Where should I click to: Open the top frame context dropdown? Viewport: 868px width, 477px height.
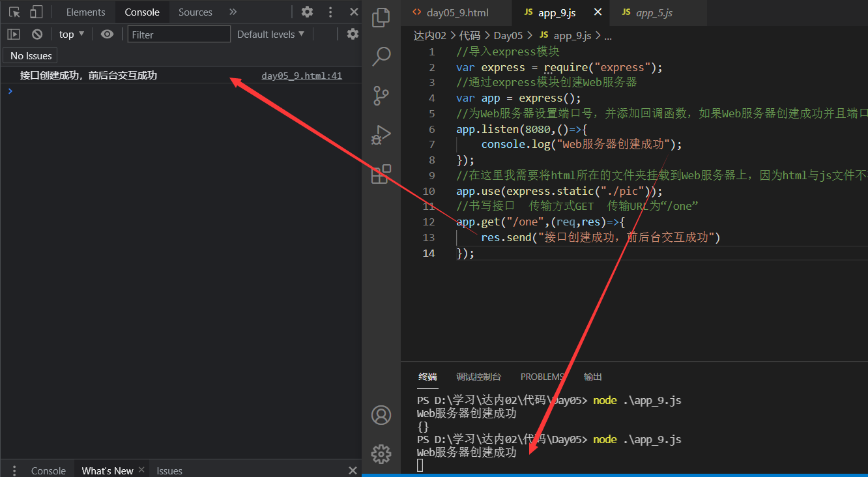coord(71,34)
